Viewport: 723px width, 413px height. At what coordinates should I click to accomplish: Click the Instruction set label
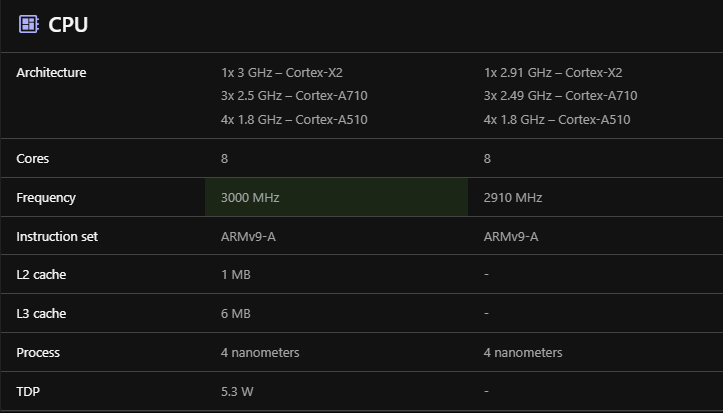[x=57, y=237]
